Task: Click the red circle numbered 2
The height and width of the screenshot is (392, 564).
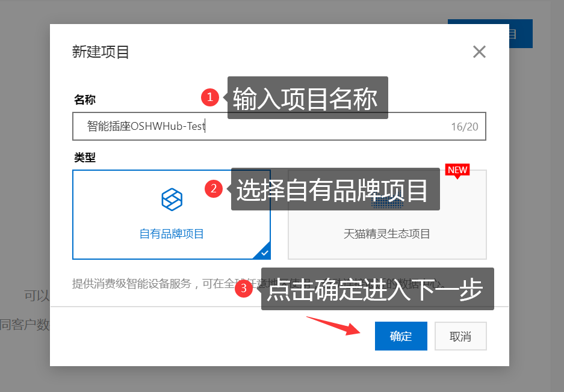Action: click(214, 189)
